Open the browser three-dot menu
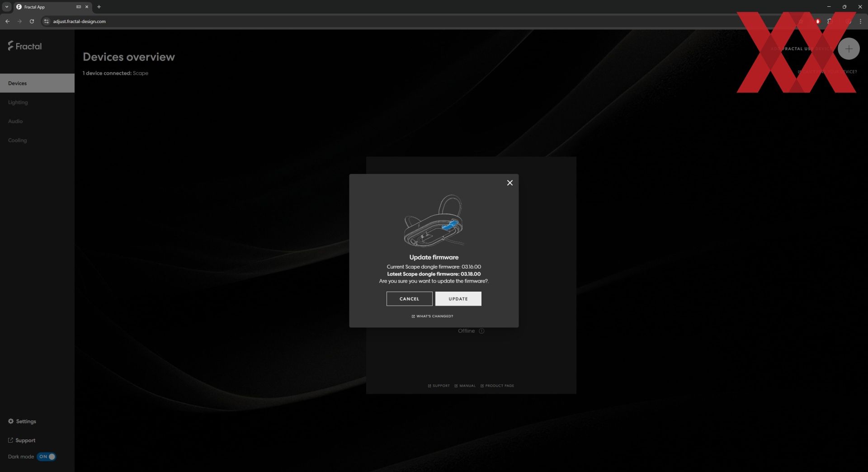 (x=860, y=21)
